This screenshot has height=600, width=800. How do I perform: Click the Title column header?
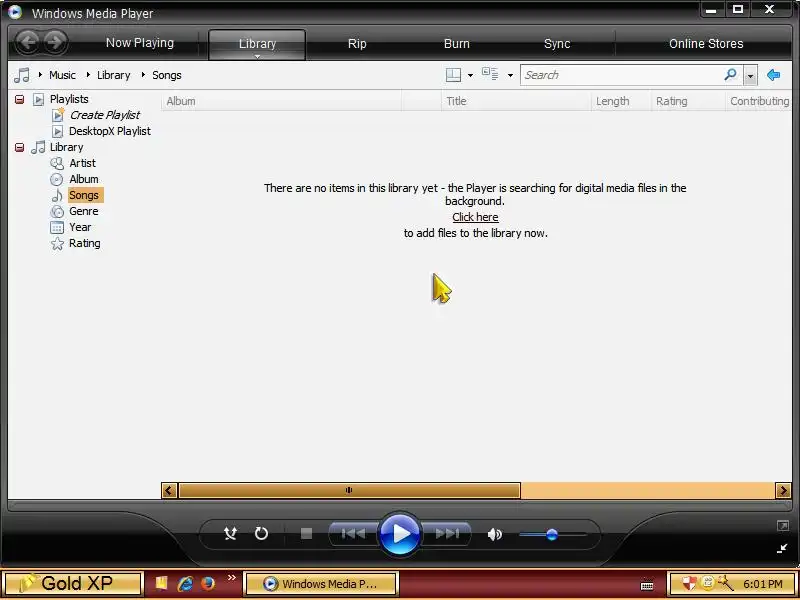[x=516, y=101]
